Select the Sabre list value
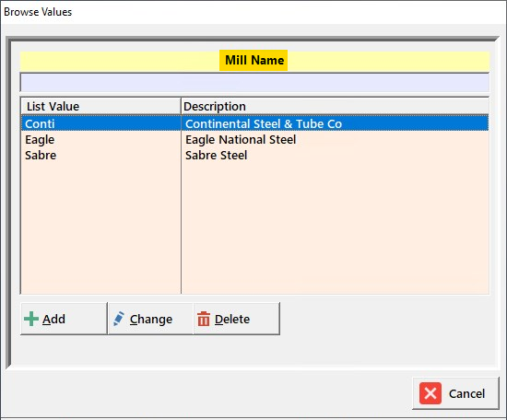This screenshot has width=507, height=420. [x=41, y=156]
